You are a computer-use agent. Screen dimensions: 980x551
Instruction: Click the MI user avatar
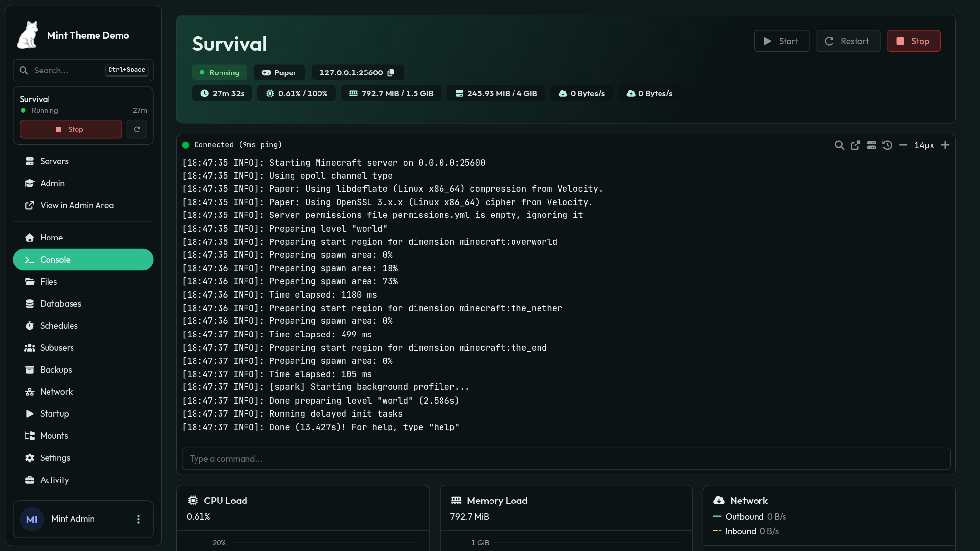point(32,519)
